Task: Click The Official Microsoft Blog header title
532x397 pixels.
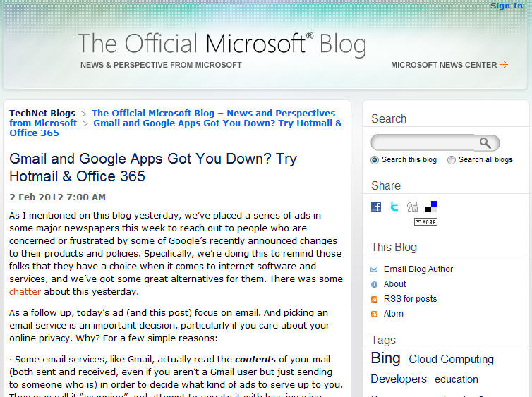Action: [x=222, y=44]
